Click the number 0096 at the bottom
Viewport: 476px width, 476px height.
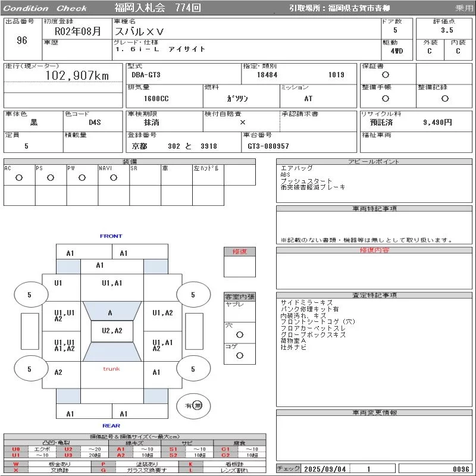click(461, 469)
